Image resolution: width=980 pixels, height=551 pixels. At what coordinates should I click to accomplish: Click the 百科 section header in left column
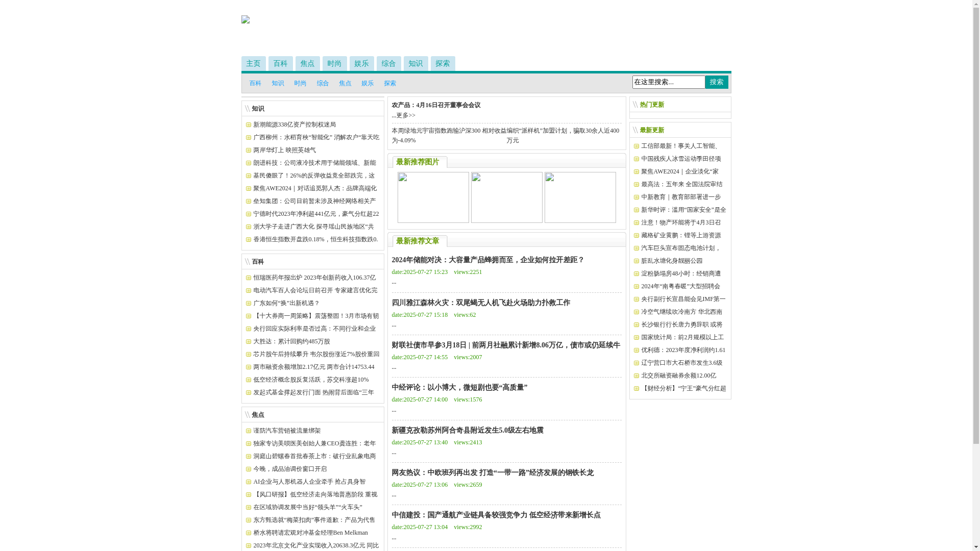[x=258, y=262]
